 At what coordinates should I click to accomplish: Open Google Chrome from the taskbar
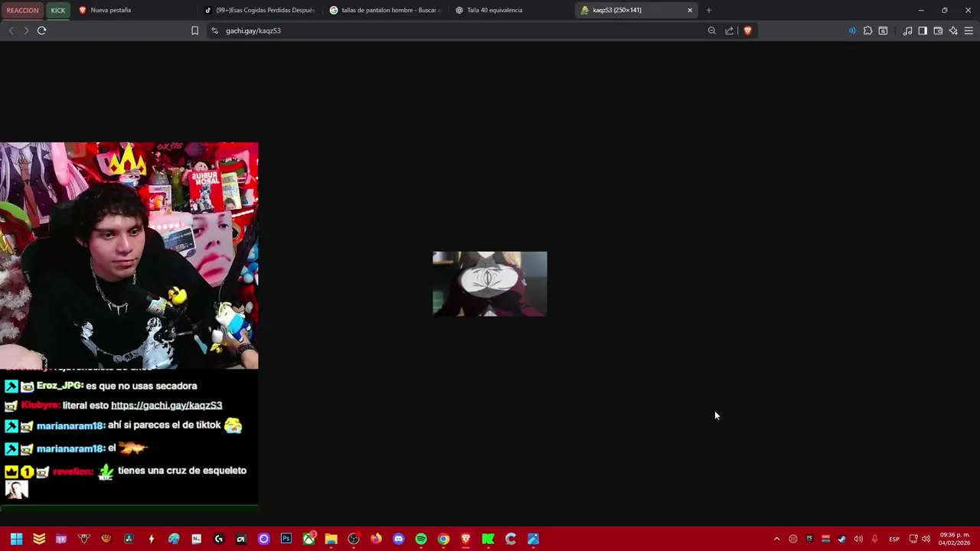click(443, 539)
